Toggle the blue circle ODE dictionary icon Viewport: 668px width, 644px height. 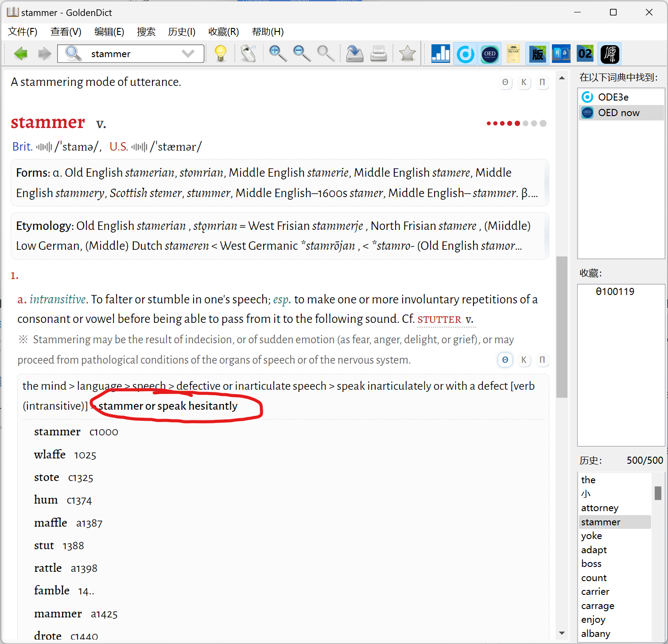(x=465, y=54)
